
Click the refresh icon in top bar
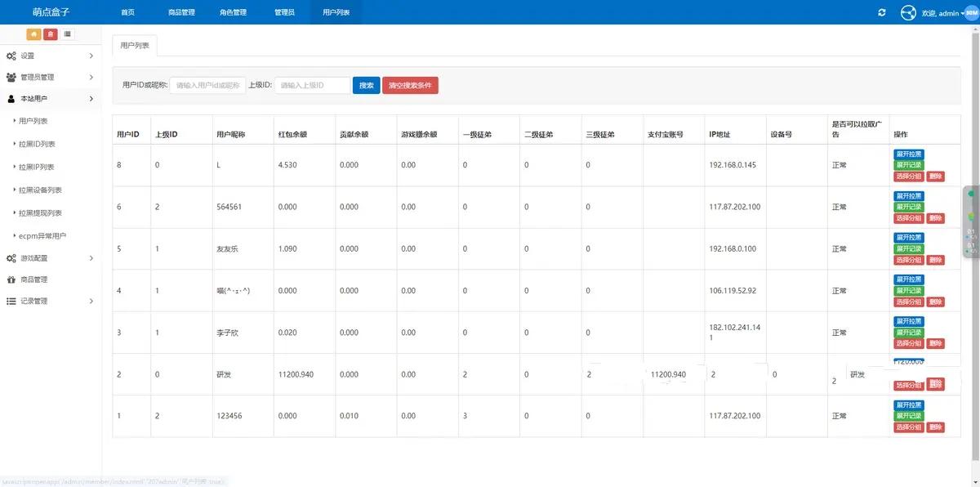click(881, 13)
